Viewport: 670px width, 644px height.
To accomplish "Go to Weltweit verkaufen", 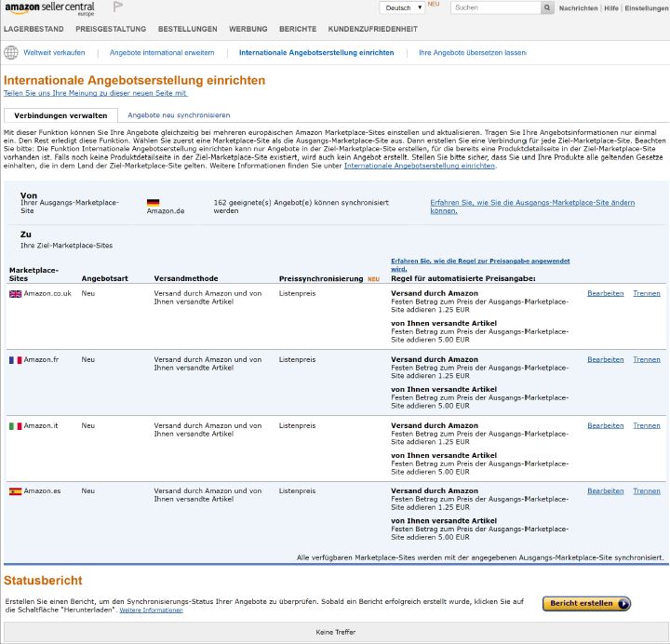I will (x=54, y=52).
